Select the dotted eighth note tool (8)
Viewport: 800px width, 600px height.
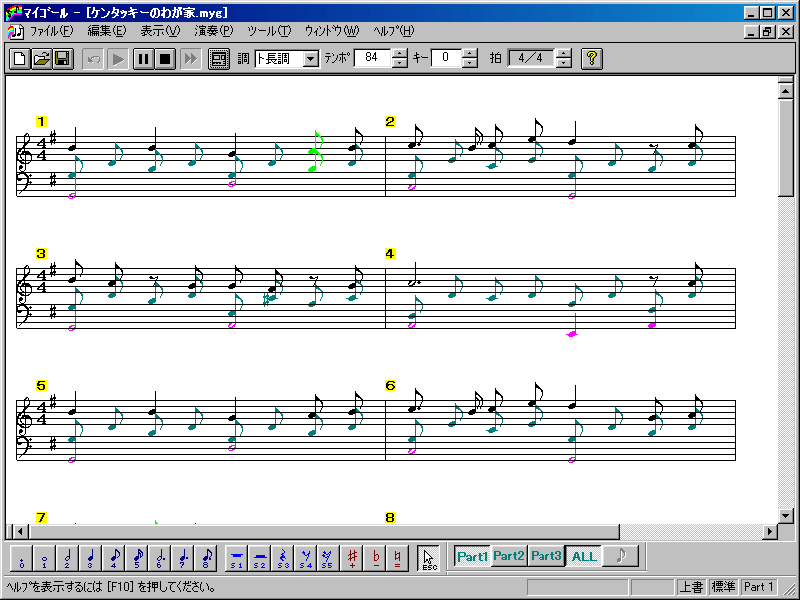207,558
